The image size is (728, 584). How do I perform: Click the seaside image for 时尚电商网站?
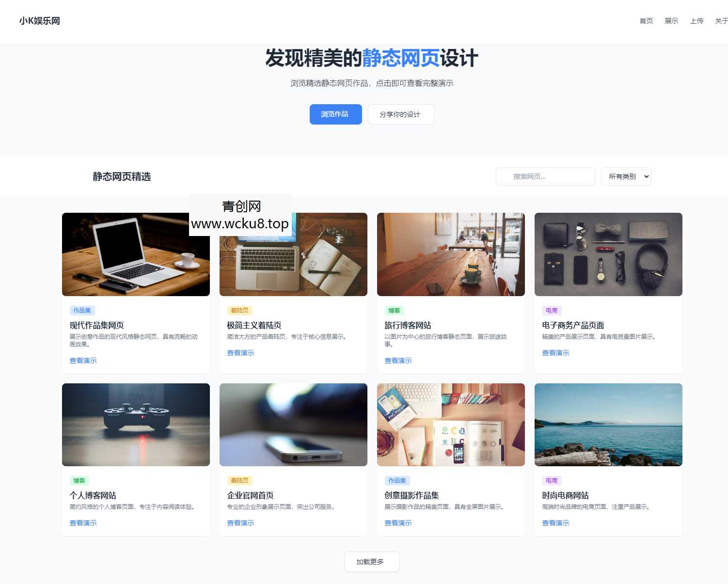pyautogui.click(x=608, y=425)
